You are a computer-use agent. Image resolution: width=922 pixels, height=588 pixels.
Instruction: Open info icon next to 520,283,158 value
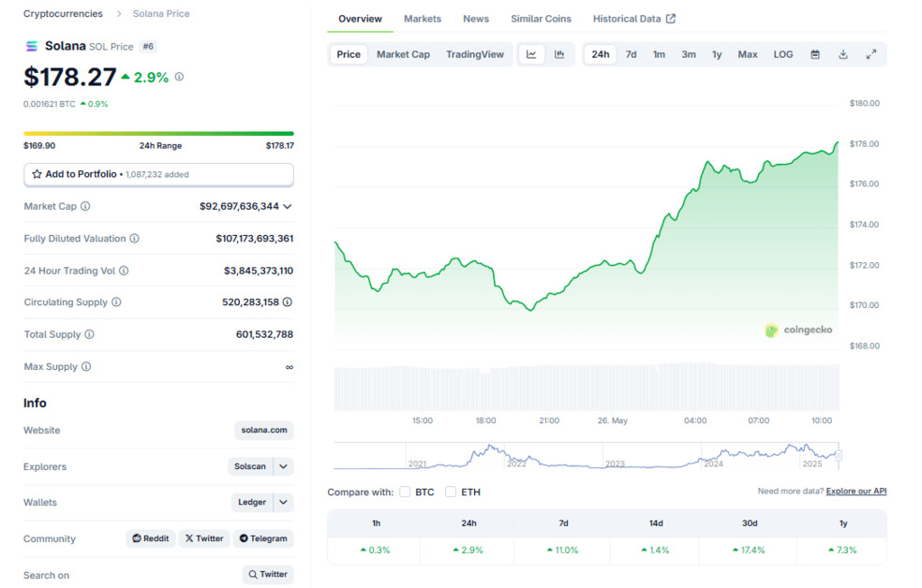pyautogui.click(x=288, y=301)
